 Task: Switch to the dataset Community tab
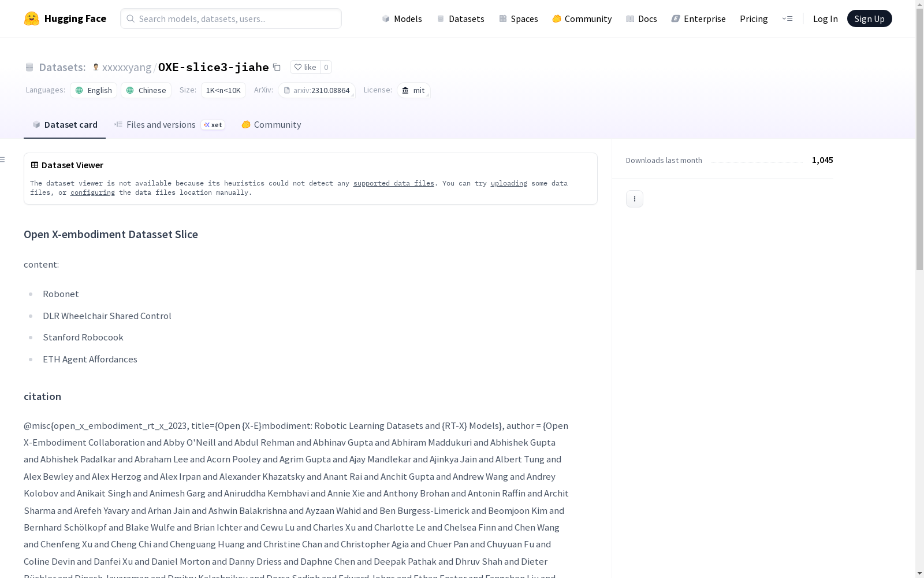(x=271, y=124)
